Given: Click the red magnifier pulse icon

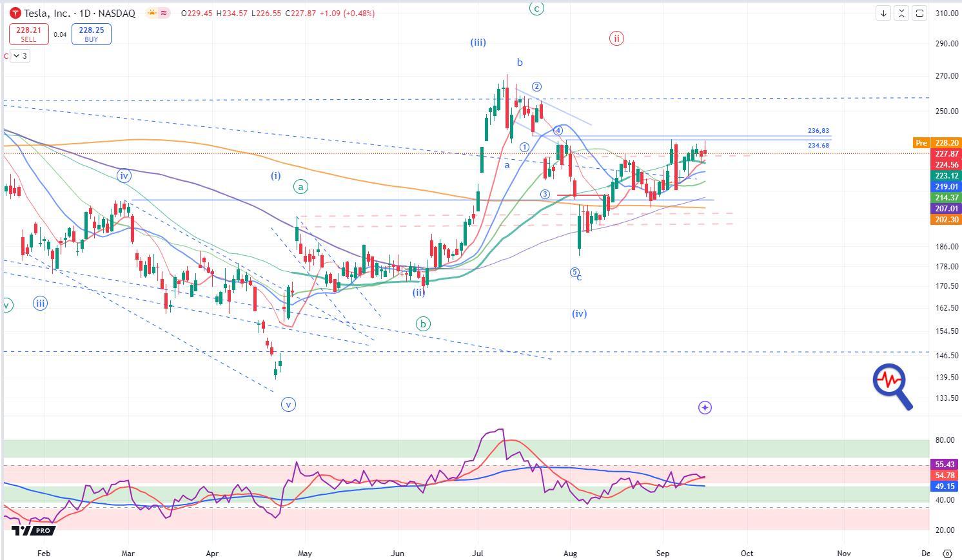Looking at the screenshot, I should 893,386.
